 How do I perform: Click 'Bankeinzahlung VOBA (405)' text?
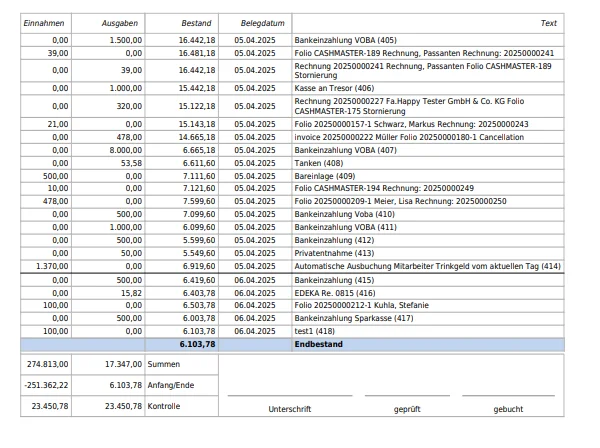346,40
